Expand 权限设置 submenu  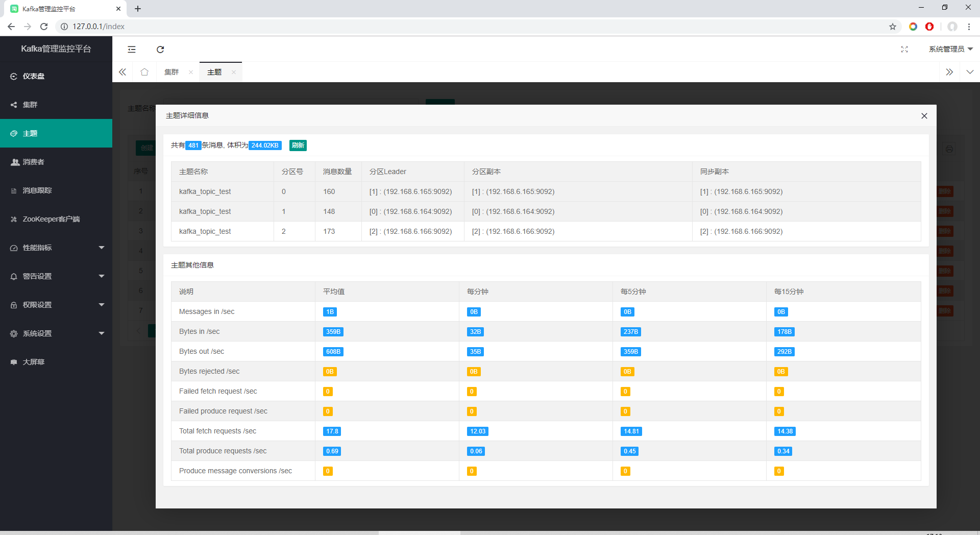point(56,305)
